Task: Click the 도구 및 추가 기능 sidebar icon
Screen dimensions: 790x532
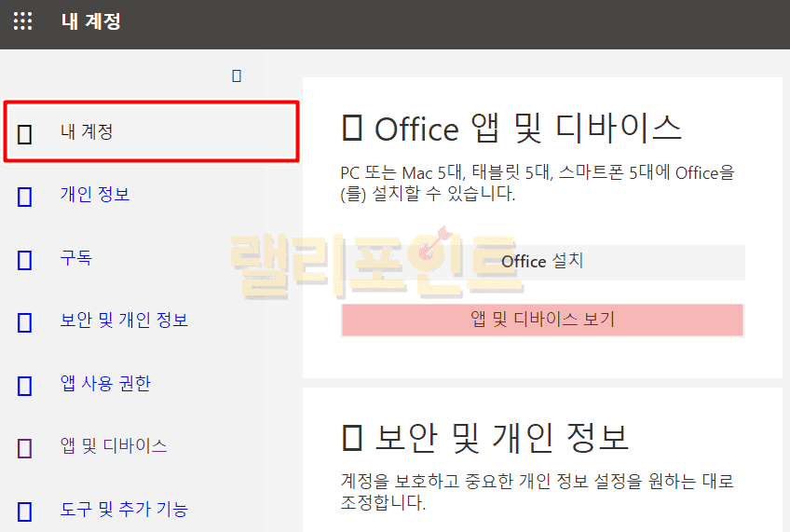Action: (25, 511)
